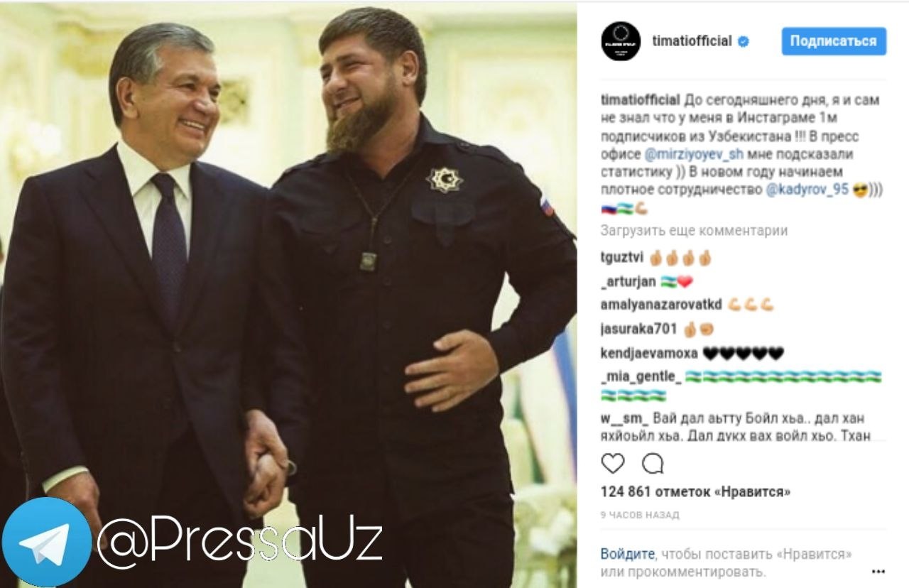Open the Войдите login link
Viewport: 909px width, 588px height.
(x=628, y=554)
